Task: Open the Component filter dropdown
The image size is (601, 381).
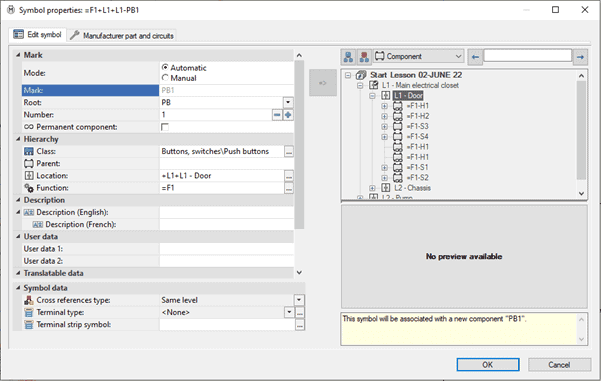Action: pos(418,56)
